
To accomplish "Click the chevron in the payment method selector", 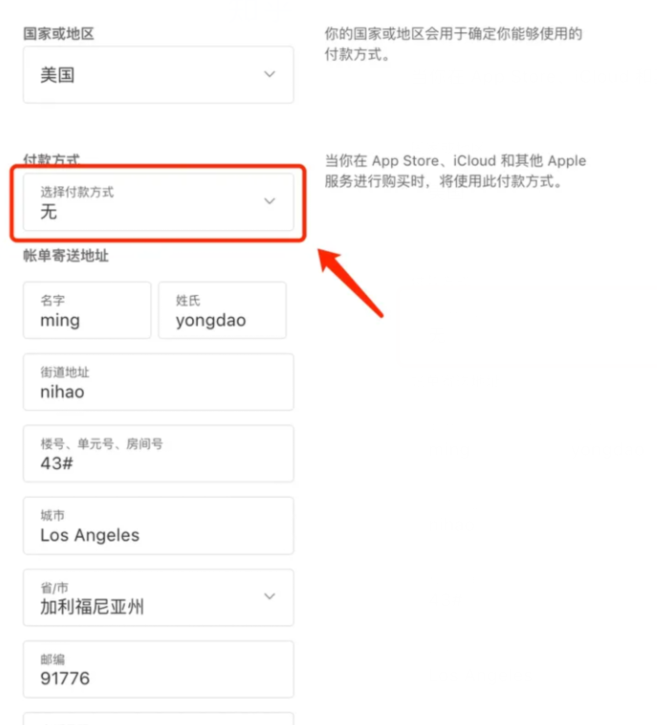I will pos(270,201).
